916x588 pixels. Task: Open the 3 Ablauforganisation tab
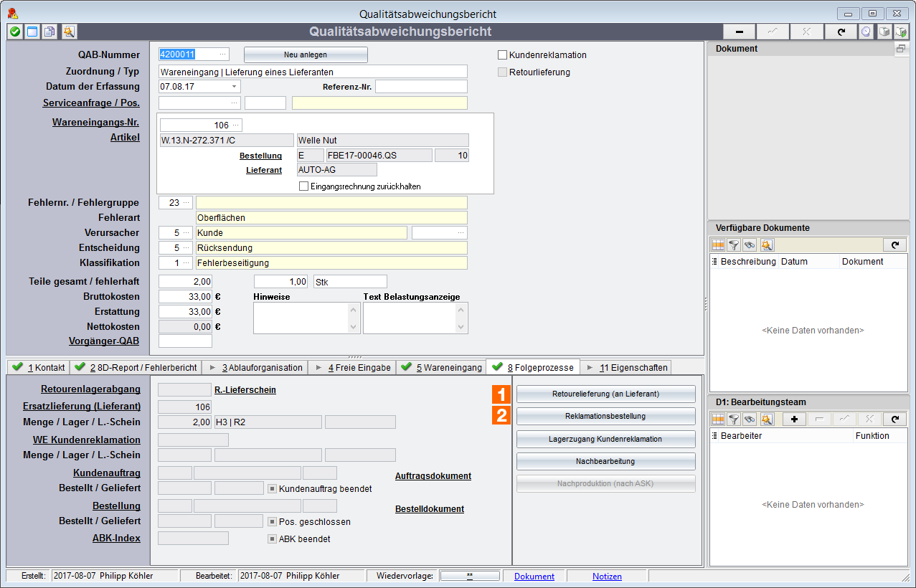coord(255,367)
